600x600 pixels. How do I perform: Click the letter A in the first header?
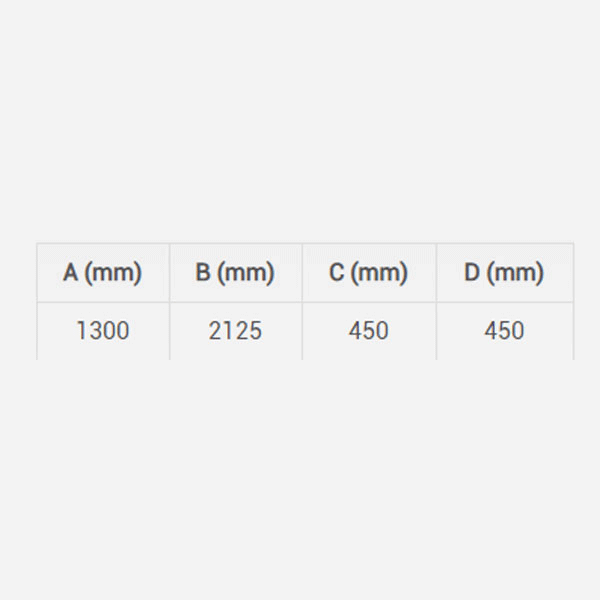pyautogui.click(x=71, y=272)
